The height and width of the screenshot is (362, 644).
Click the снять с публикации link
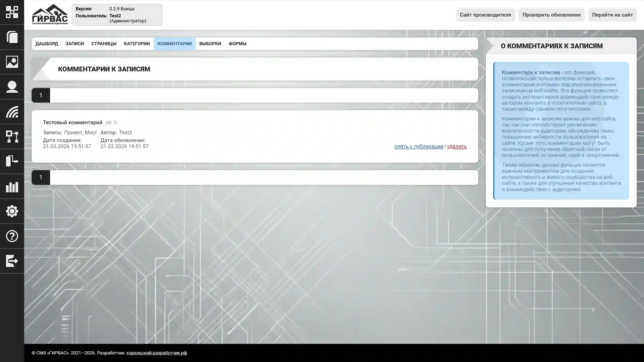tap(419, 146)
